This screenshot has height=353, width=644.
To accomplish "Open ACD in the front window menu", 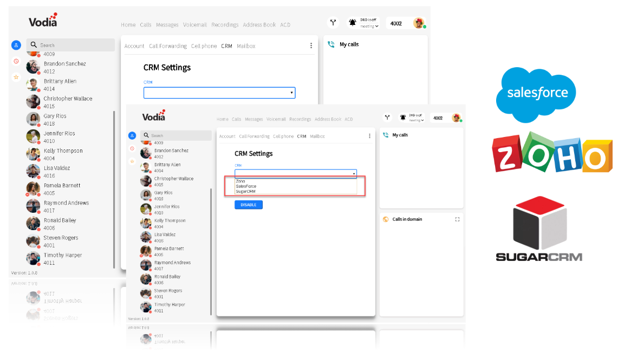I will coord(349,119).
